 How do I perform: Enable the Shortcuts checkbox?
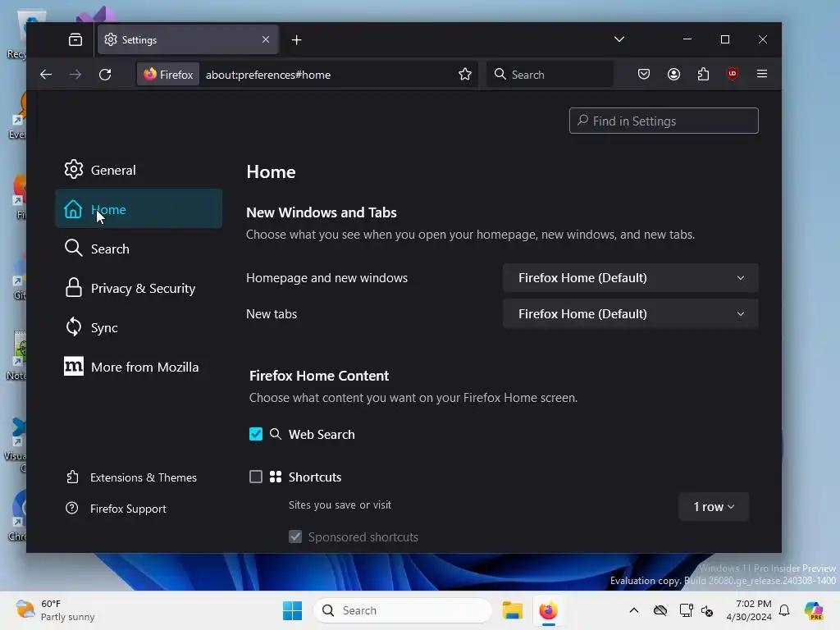click(x=256, y=477)
